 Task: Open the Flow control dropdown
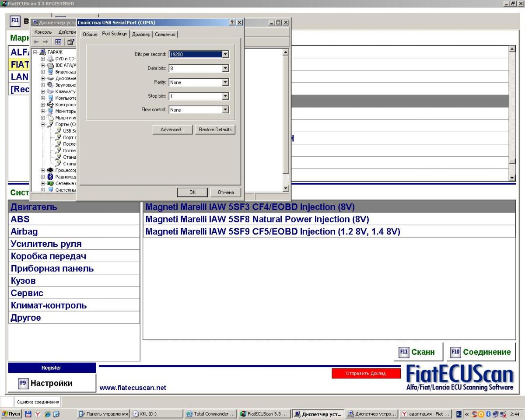point(225,110)
